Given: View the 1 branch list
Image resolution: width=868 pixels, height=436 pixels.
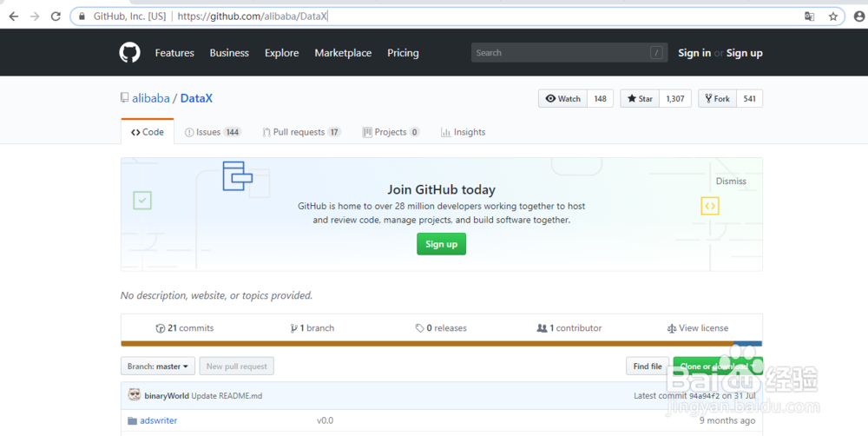Looking at the screenshot, I should click(312, 328).
